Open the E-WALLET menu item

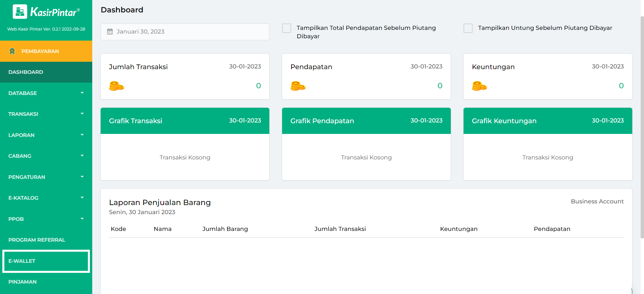46,261
